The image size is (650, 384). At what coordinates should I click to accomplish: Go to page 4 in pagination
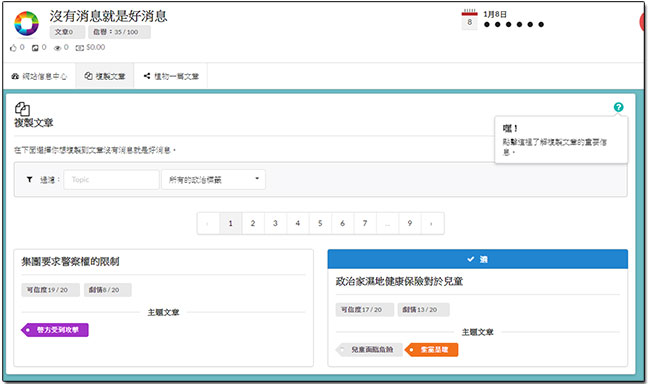tap(298, 224)
